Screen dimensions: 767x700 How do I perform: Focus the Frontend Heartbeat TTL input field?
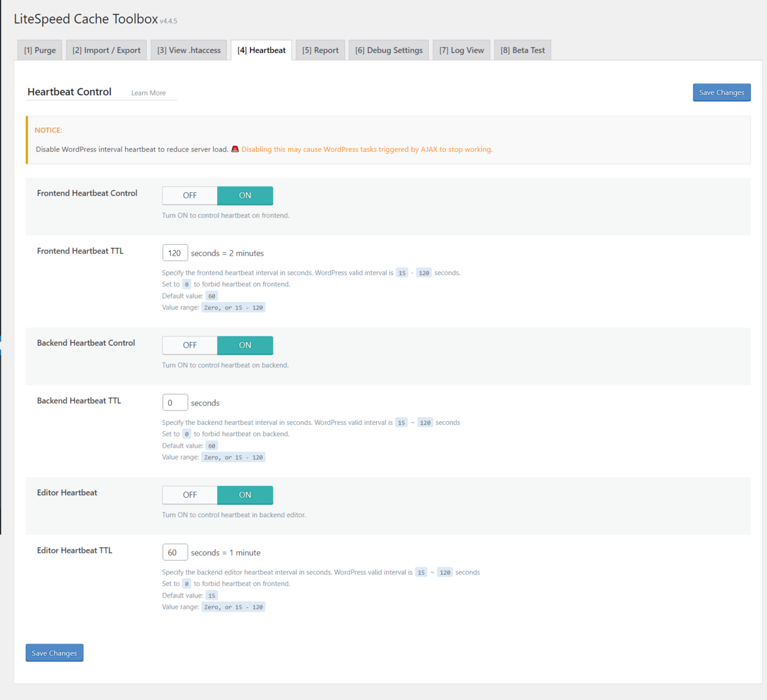click(175, 253)
